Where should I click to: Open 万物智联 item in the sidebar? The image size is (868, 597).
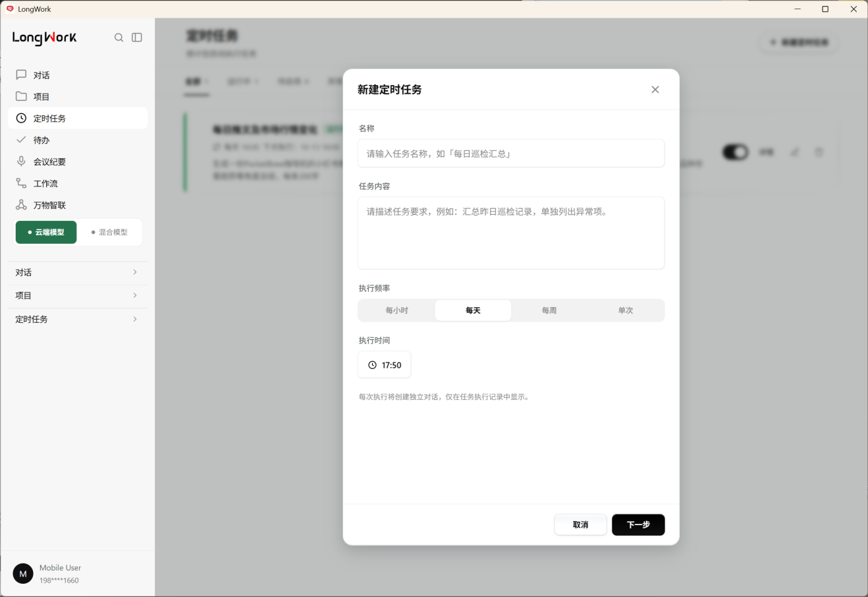[78, 205]
